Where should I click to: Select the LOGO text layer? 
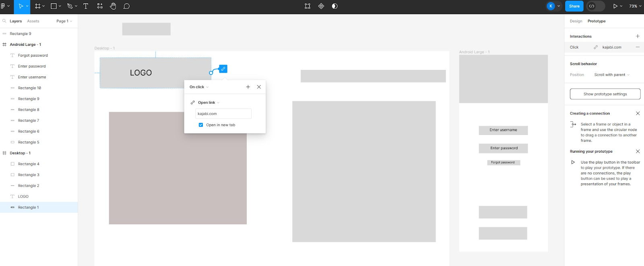pyautogui.click(x=39, y=196)
